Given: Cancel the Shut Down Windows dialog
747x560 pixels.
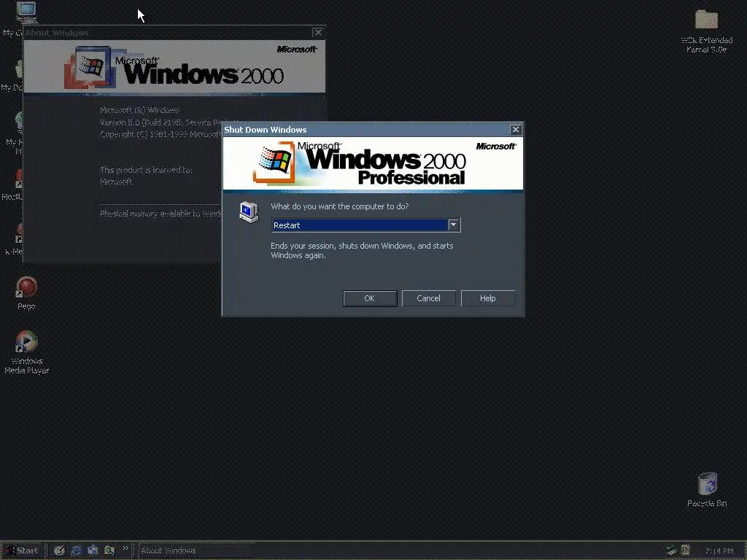Looking at the screenshot, I should [429, 298].
